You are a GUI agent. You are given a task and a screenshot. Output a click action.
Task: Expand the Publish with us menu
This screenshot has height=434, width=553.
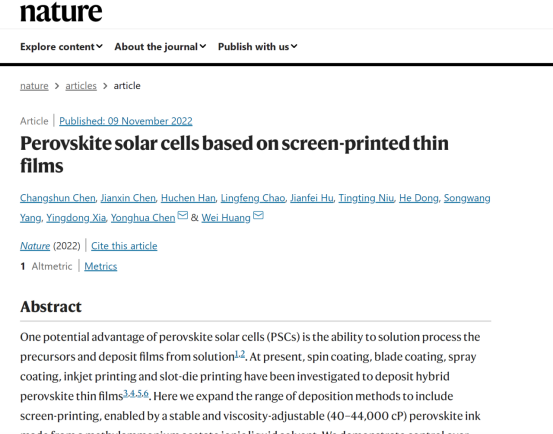coord(257,47)
